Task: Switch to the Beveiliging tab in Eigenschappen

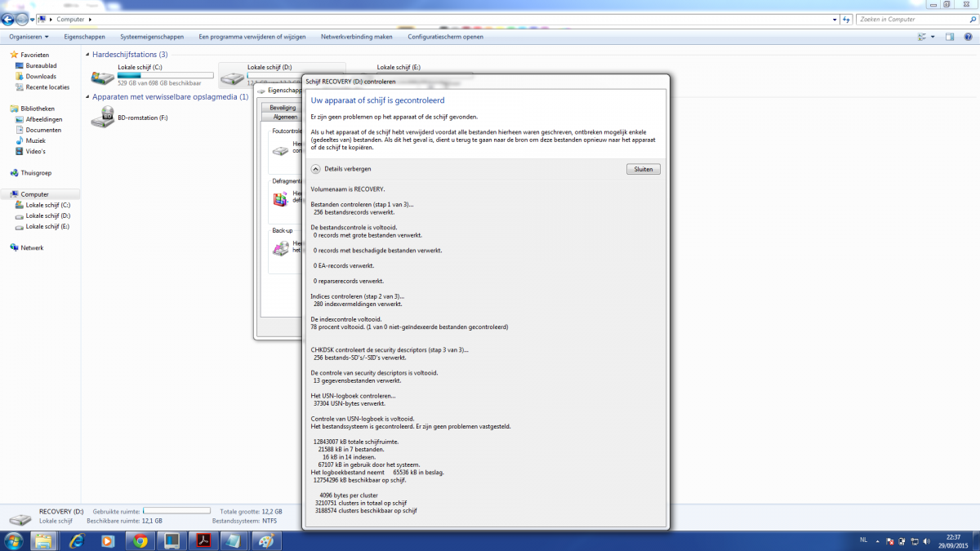Action: click(283, 108)
